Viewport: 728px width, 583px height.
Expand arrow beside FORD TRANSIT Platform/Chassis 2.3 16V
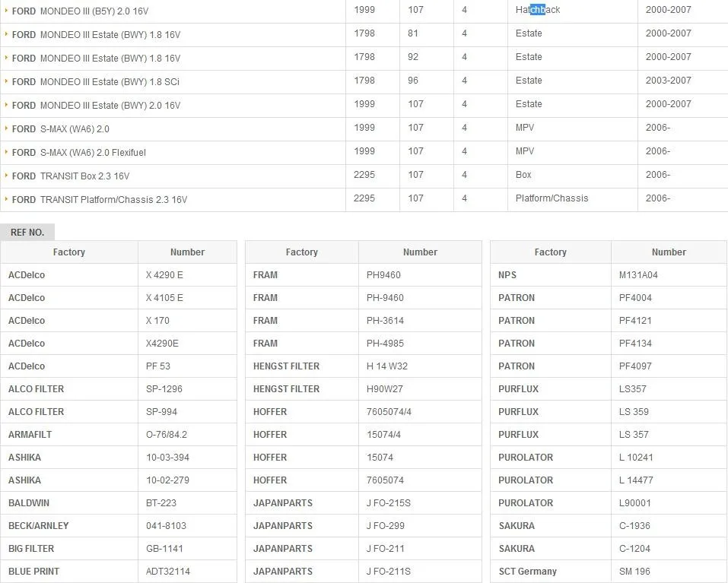click(x=6, y=199)
